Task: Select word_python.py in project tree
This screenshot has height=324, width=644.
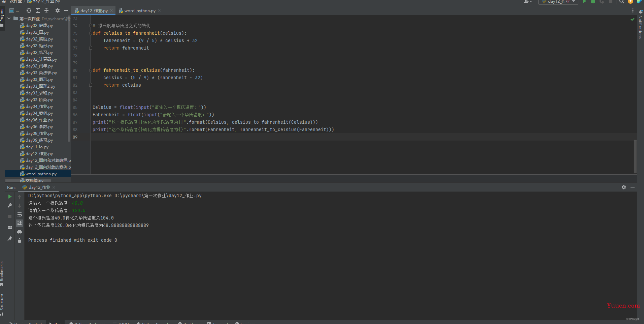Action: (x=38, y=174)
